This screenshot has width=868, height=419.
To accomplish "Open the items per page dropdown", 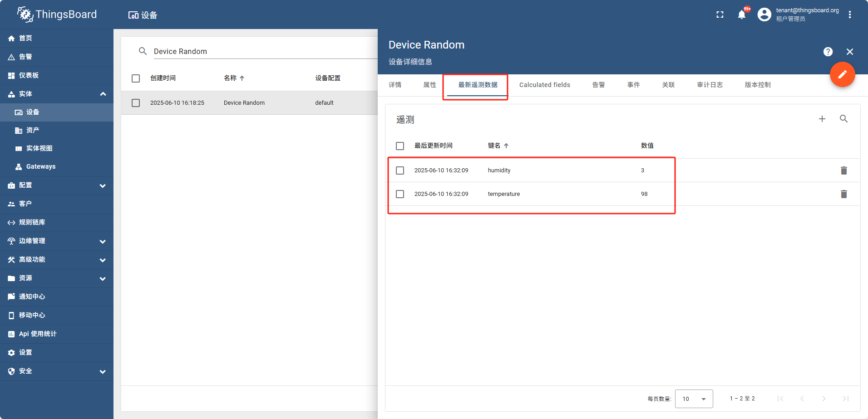I will [694, 399].
